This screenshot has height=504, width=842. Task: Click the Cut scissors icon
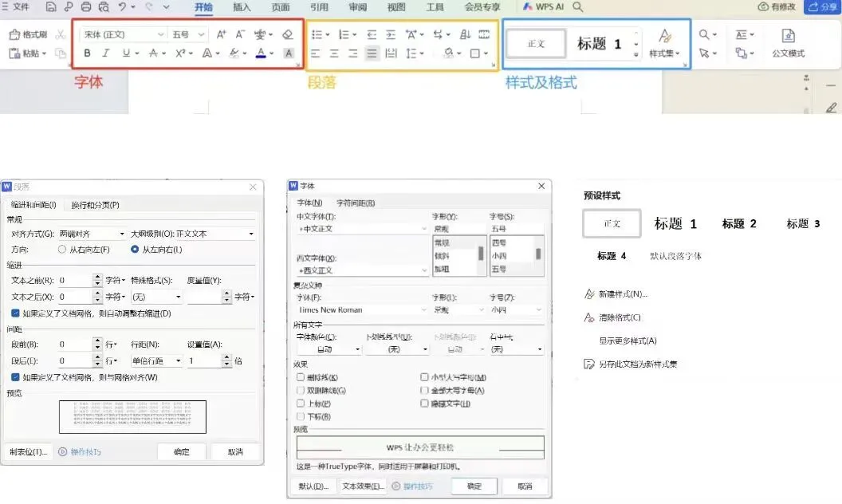click(x=61, y=34)
